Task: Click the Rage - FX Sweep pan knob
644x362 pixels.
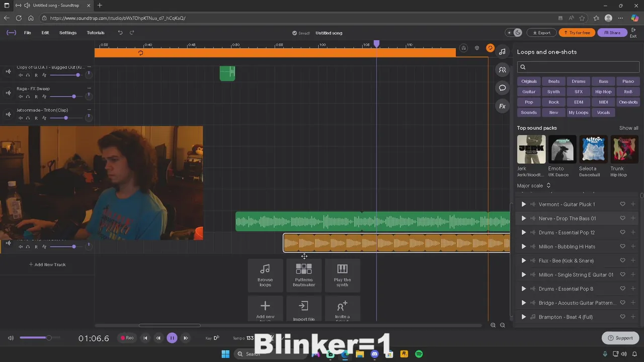Action: pyautogui.click(x=89, y=96)
